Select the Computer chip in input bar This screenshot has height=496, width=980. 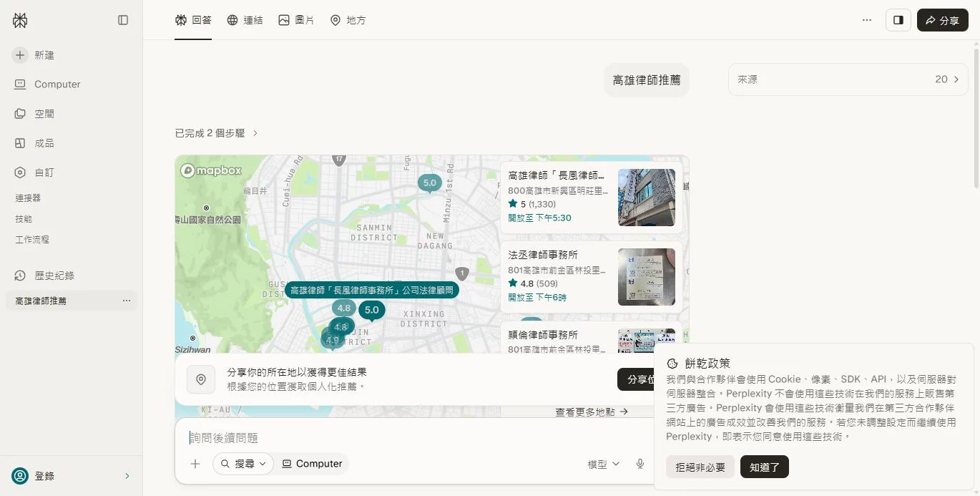(x=313, y=464)
